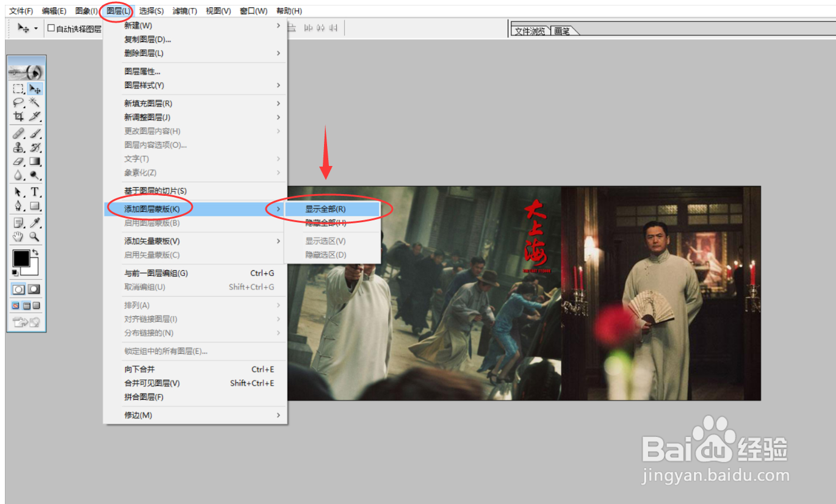The width and height of the screenshot is (836, 504).
Task: Choose 基于图层的切片(S) menu entry
Action: click(x=195, y=191)
